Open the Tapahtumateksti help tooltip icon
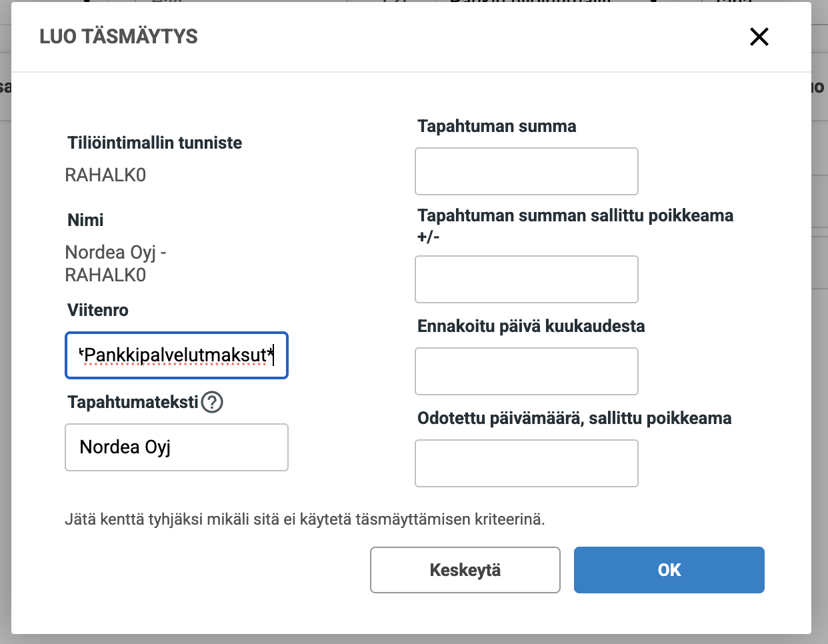Viewport: 828px width, 644px height. [x=212, y=402]
